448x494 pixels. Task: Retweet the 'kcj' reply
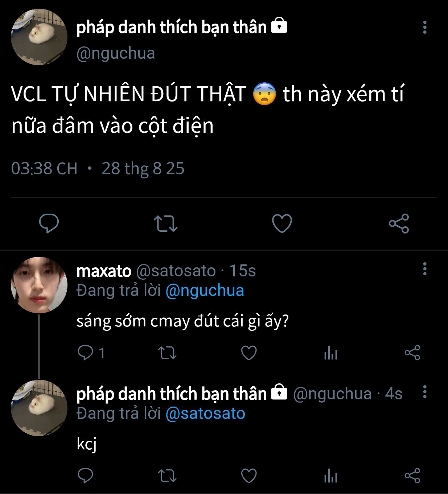[167, 476]
